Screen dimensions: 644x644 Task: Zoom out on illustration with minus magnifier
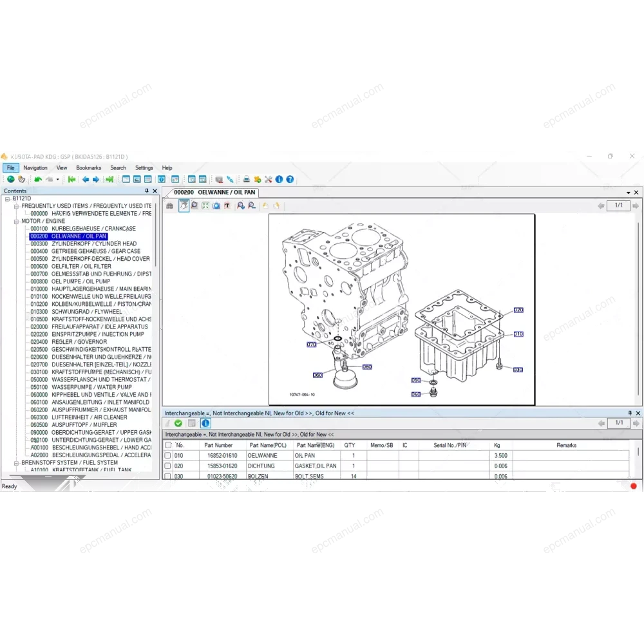click(x=252, y=206)
